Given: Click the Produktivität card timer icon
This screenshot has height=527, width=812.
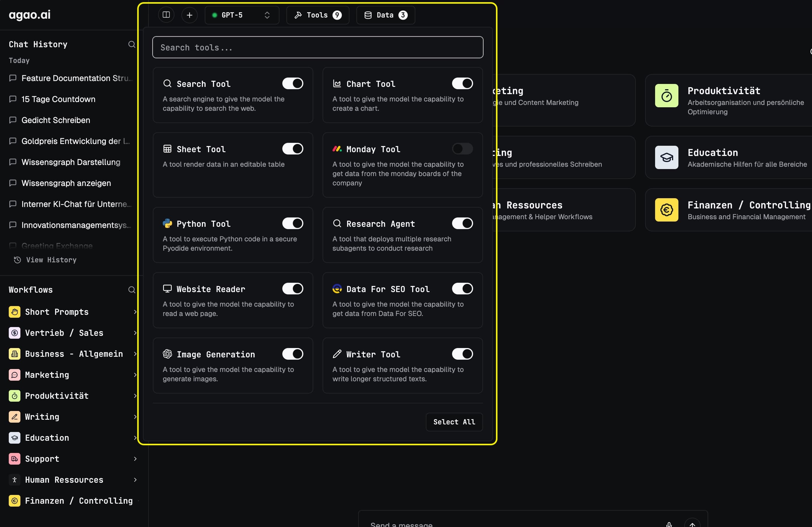Looking at the screenshot, I should tap(666, 96).
